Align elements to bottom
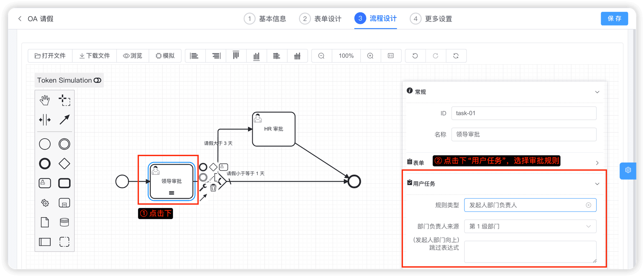The image size is (644, 277). (x=256, y=56)
